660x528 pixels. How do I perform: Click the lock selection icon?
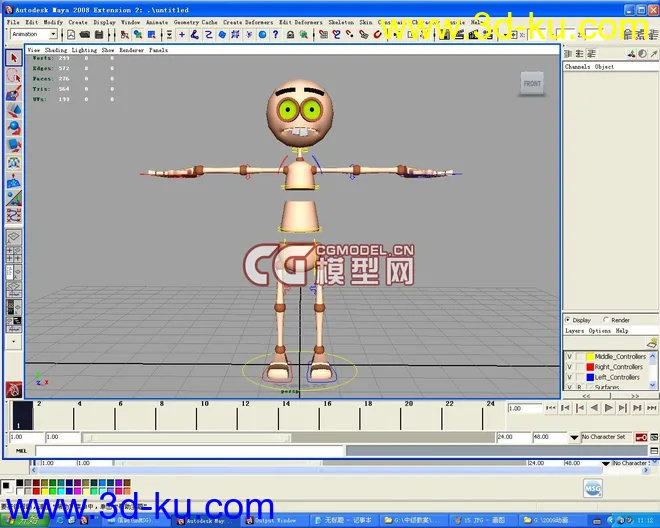[x=290, y=35]
